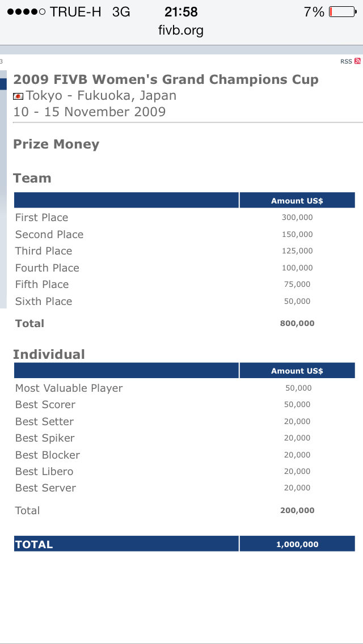
Task: Tap the RSS feed icon
Action: [x=357, y=61]
